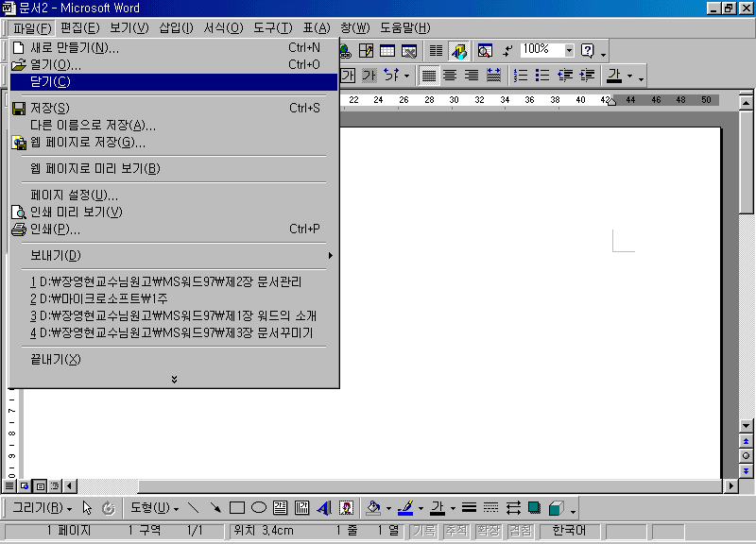Viewport: 756px width, 544px height.
Task: Open recent file 1 제2장 문서관리
Action: tap(174, 281)
